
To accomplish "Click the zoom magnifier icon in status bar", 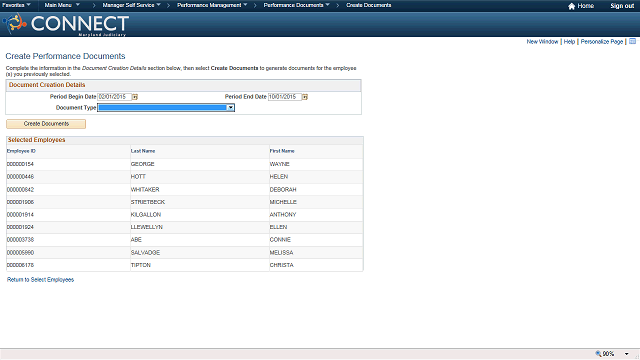I will pyautogui.click(x=598, y=354).
